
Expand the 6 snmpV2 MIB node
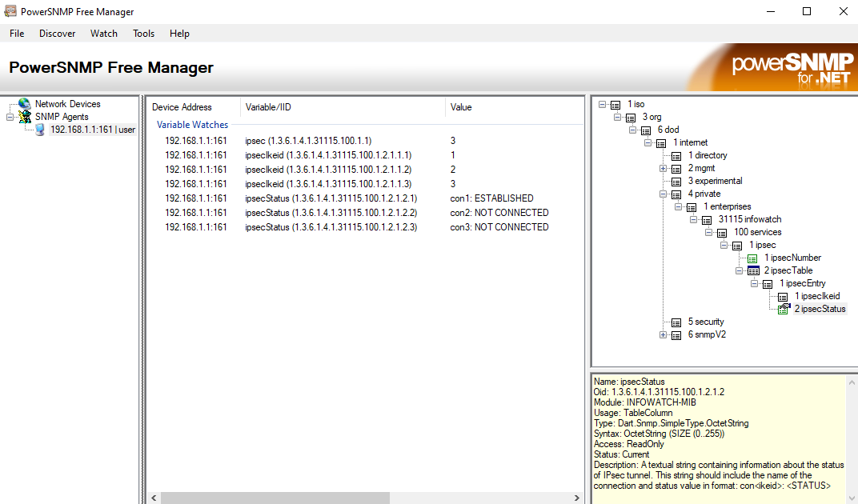tap(664, 335)
